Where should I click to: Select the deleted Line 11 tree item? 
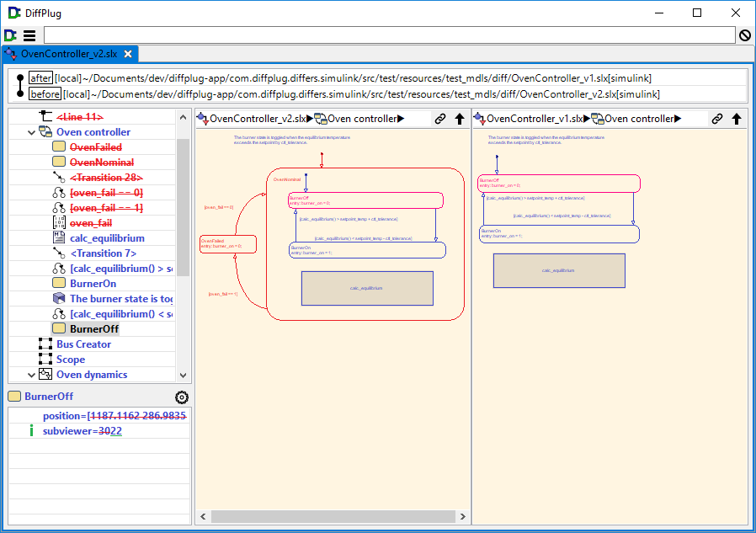[x=79, y=117]
